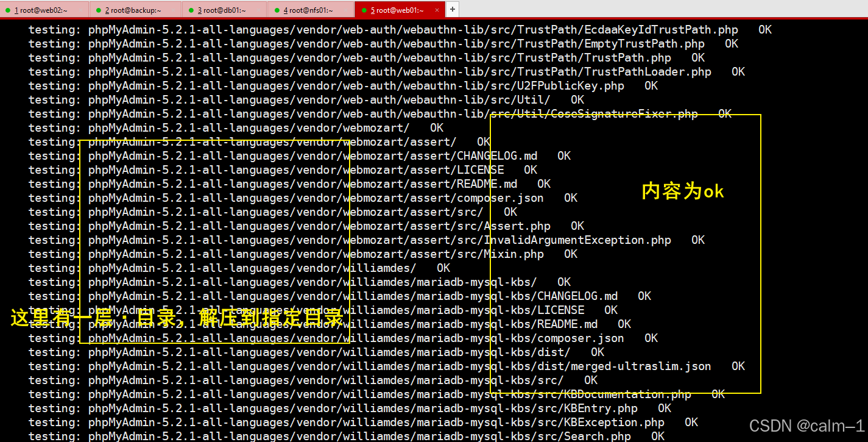Click the EmptyTrustPath.php line
Screen dimensions: 868x442
[383, 43]
